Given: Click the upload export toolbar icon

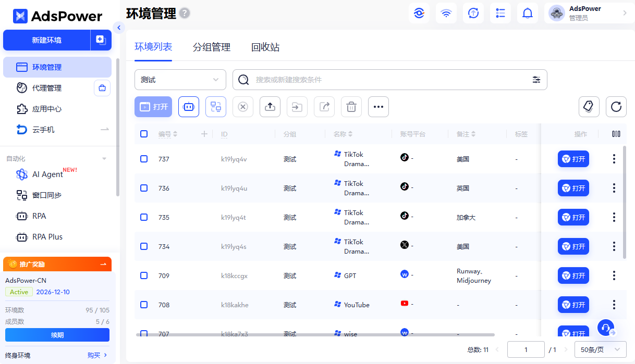Looking at the screenshot, I should coord(270,107).
